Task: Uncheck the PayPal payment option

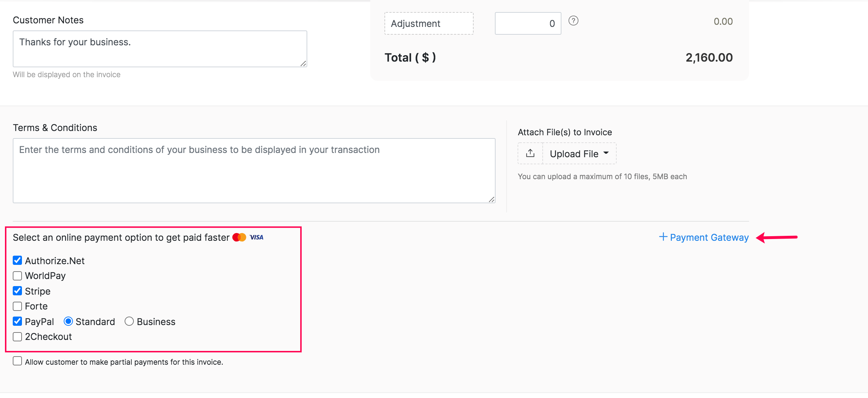Action: coord(17,321)
